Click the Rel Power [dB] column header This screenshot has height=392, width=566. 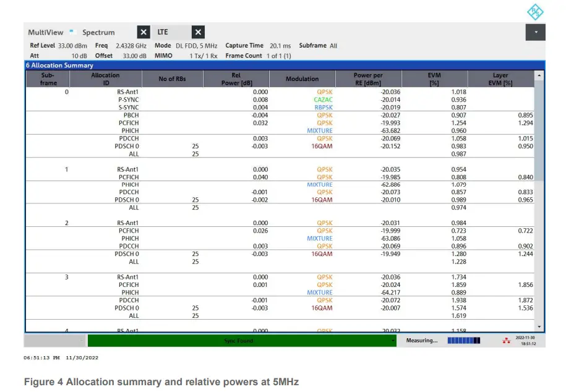tap(235, 79)
